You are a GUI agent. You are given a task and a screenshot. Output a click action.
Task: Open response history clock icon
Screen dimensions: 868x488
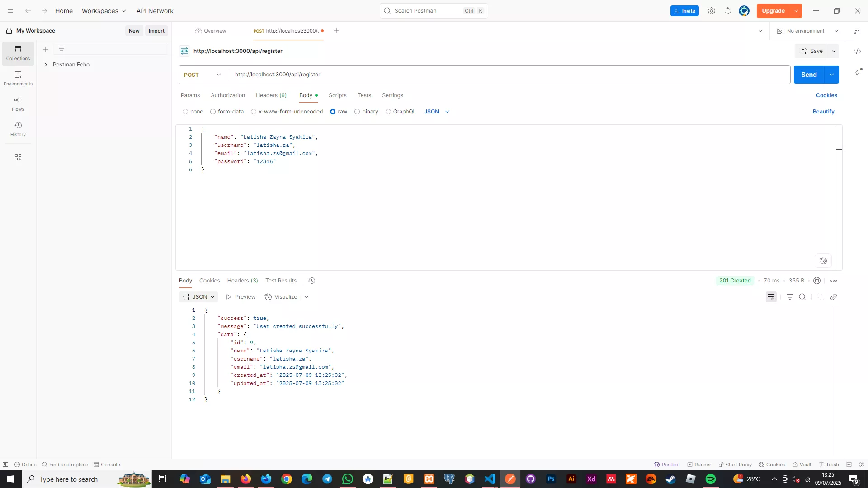coord(311,281)
